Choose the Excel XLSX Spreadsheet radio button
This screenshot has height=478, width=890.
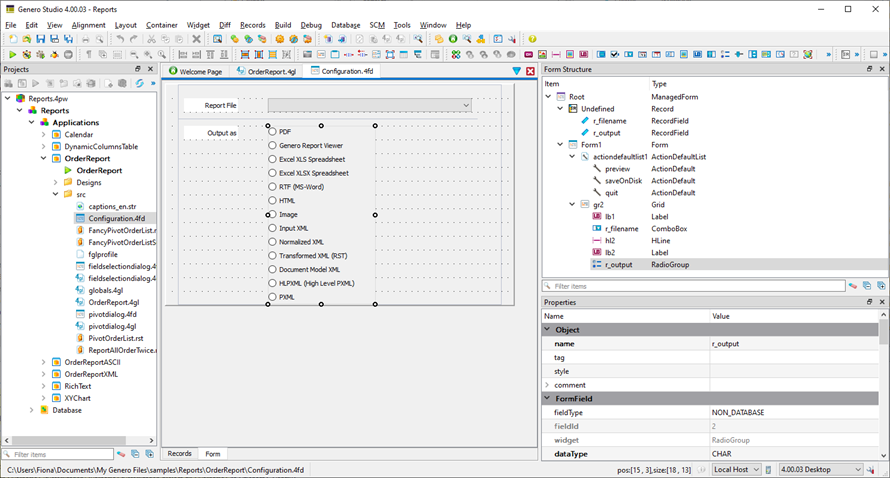pos(272,173)
